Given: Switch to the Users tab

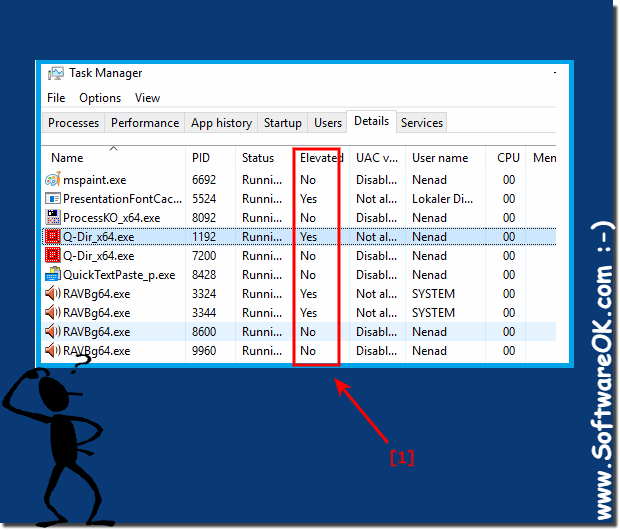Looking at the screenshot, I should tap(328, 123).
